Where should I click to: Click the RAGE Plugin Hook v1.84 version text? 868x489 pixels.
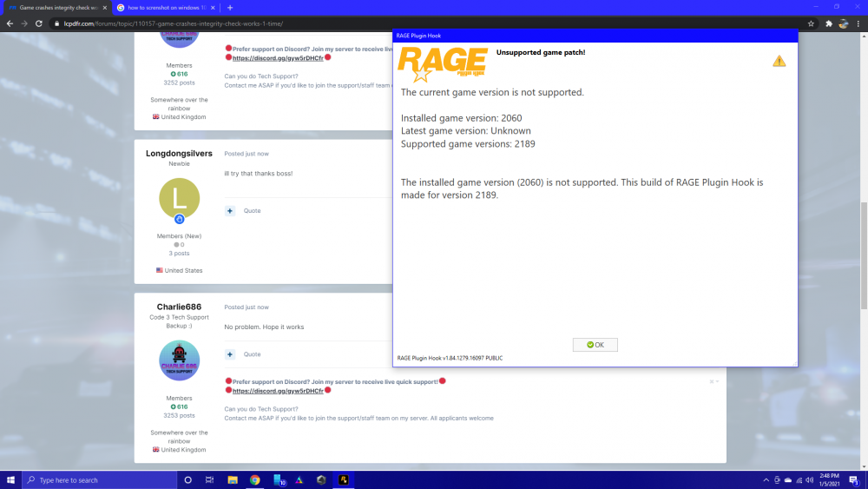[450, 359]
